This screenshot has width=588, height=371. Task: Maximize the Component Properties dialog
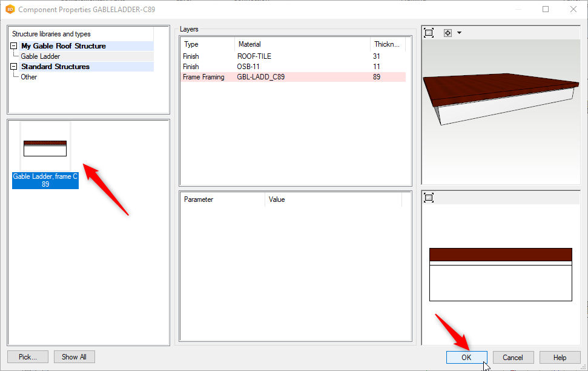pos(546,9)
